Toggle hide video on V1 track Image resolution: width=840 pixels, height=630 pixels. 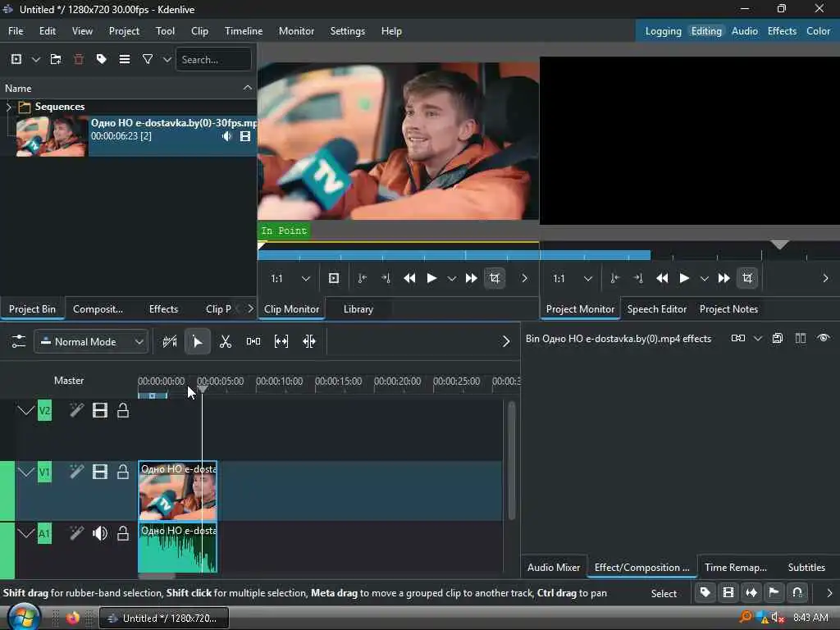[x=100, y=472]
